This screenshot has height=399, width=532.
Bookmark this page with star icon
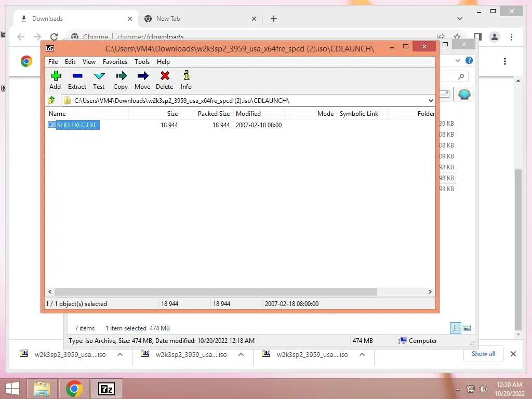point(457,37)
